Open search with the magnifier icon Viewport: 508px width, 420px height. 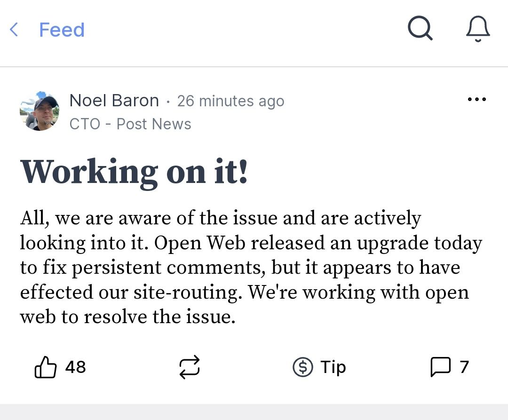click(420, 29)
